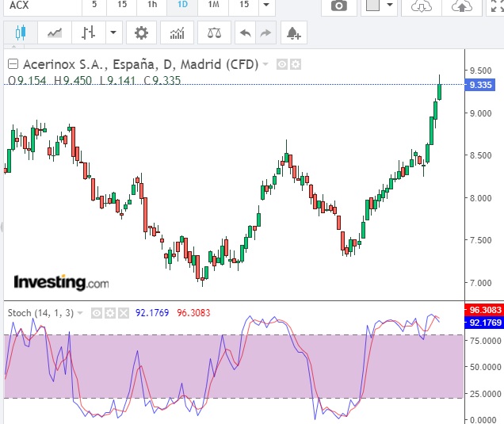
Task: Click the blue 92.1769 value in Stoch legend
Action: click(152, 313)
